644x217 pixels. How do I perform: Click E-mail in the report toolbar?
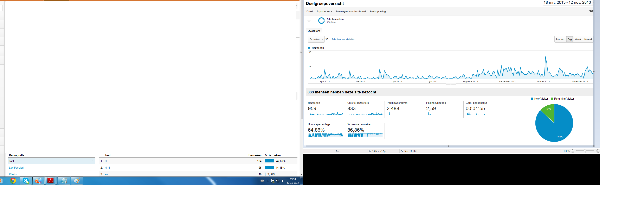(x=310, y=12)
